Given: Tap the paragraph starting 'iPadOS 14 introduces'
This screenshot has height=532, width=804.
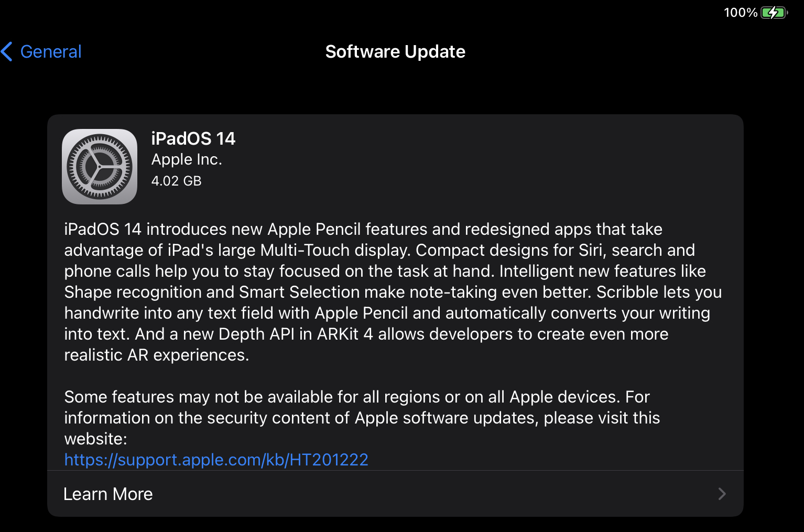Looking at the screenshot, I should [x=393, y=292].
